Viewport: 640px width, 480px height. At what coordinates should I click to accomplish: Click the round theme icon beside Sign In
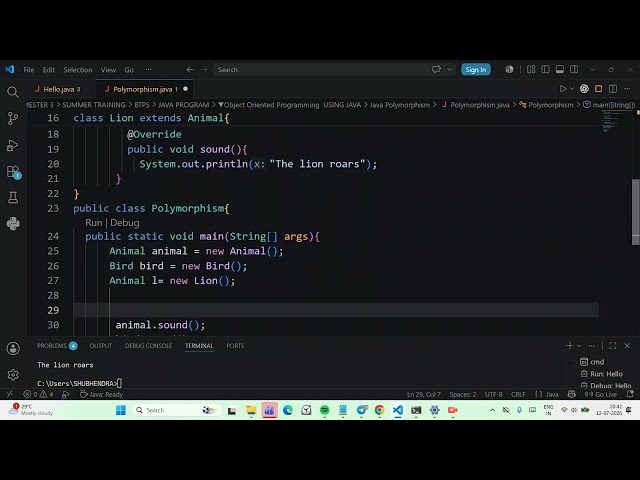(x=509, y=69)
